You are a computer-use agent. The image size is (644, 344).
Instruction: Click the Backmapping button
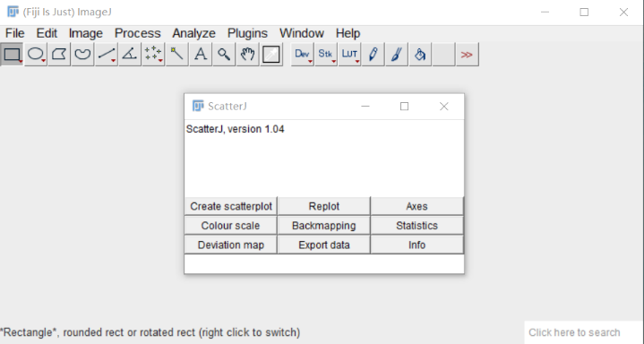324,226
